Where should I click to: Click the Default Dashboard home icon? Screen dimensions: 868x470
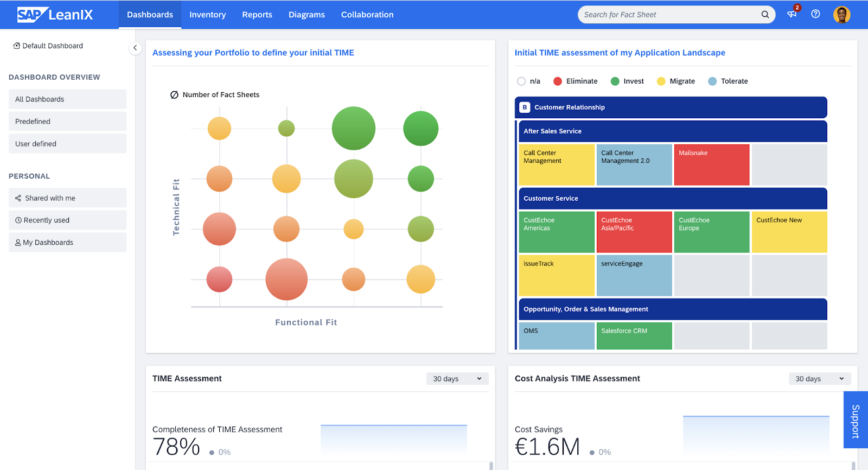[17, 46]
